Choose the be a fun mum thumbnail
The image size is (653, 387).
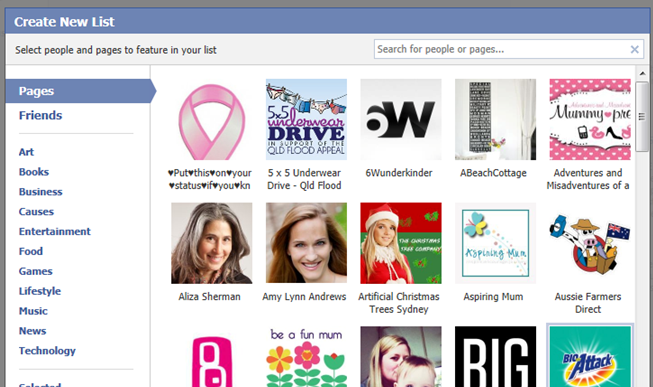click(306, 357)
